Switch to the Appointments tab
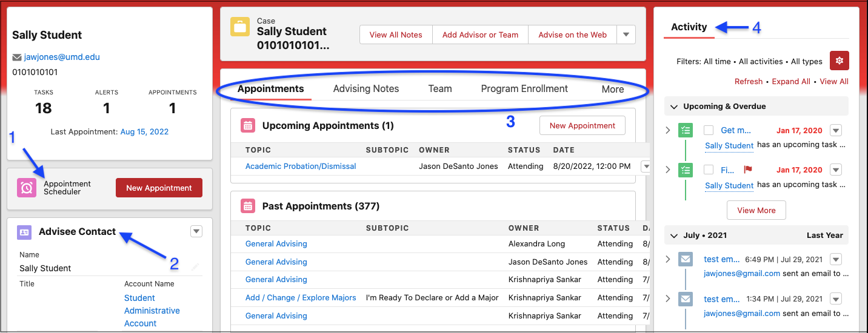Viewport: 868px width, 333px height. coord(271,89)
